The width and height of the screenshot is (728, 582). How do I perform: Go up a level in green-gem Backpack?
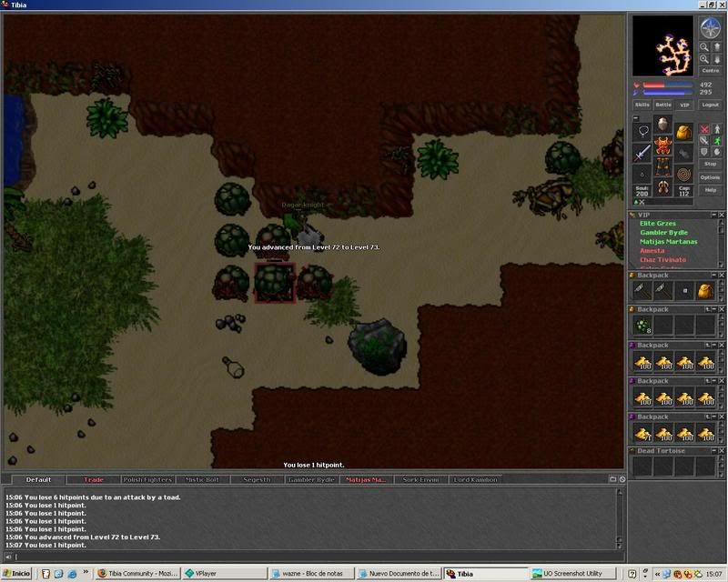pos(708,309)
